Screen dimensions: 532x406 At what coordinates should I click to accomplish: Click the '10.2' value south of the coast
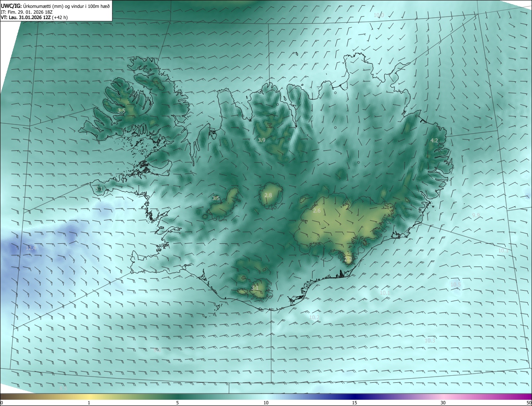pyautogui.click(x=315, y=318)
